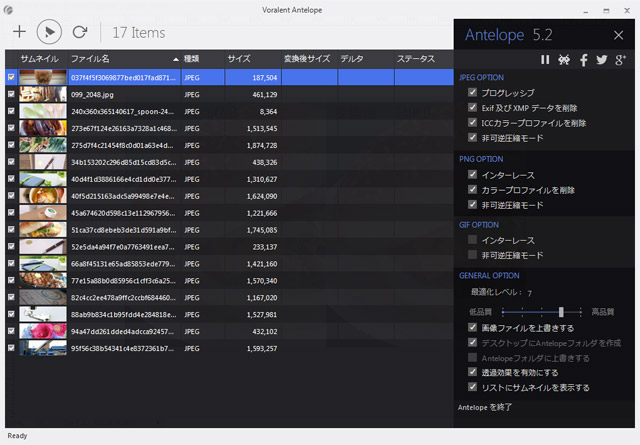
Task: Click the pause icon in Antelope panel
Action: point(545,60)
